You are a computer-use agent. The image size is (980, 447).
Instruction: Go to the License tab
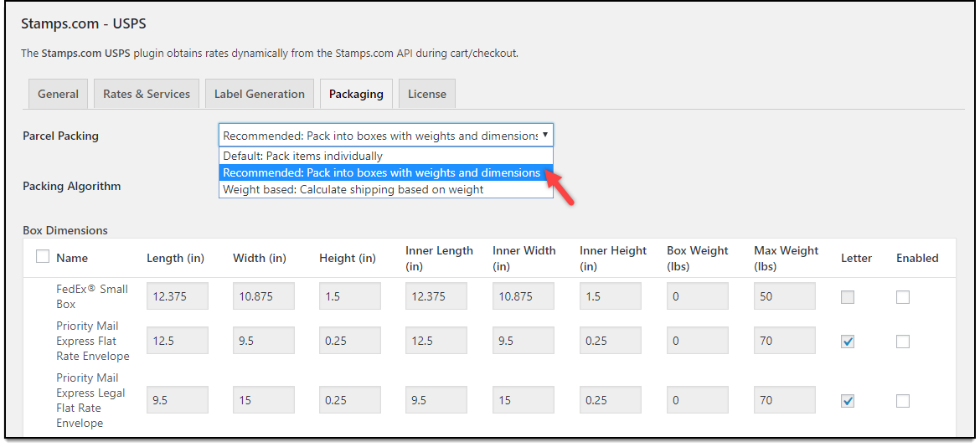(x=427, y=95)
